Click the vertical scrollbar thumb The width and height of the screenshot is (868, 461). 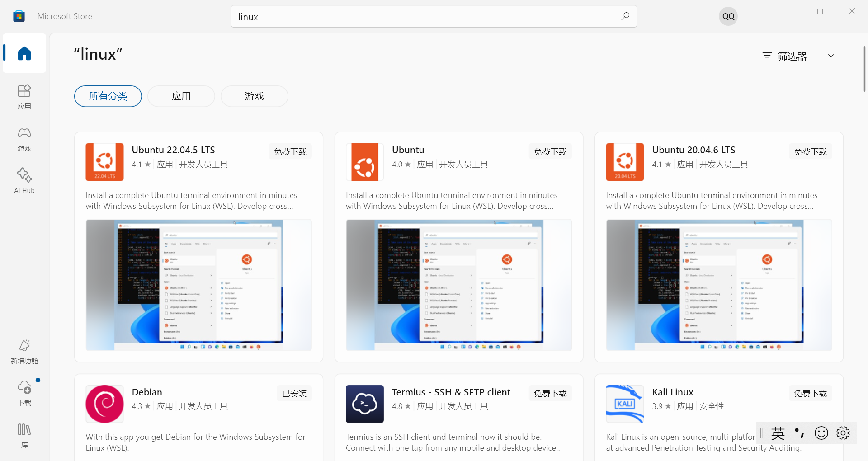point(864,69)
